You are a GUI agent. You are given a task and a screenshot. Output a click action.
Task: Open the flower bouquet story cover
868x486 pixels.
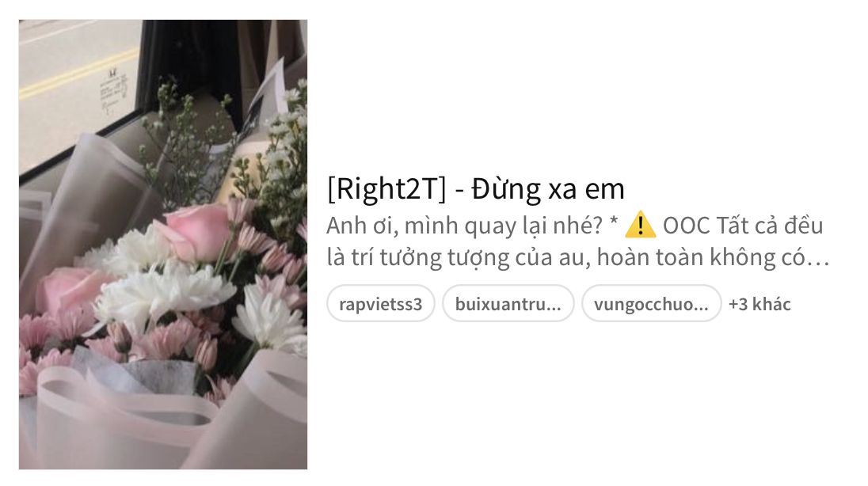(x=163, y=244)
